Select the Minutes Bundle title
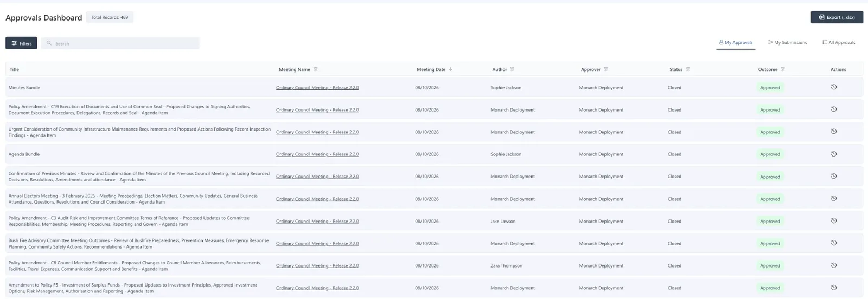The image size is (868, 299). point(24,87)
